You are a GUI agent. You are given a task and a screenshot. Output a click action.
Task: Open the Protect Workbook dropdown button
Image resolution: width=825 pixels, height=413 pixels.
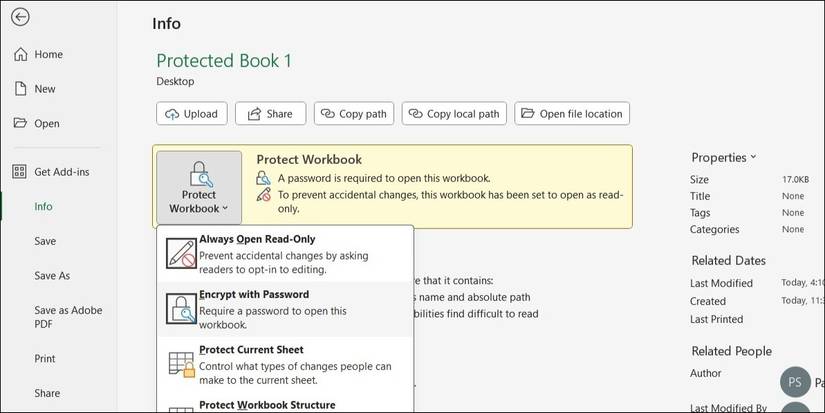(x=199, y=187)
